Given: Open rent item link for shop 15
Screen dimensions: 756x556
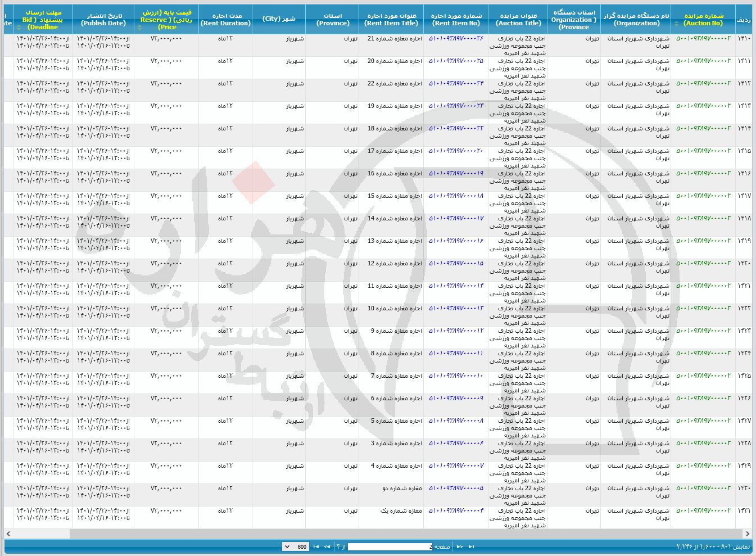Looking at the screenshot, I should point(456,196).
